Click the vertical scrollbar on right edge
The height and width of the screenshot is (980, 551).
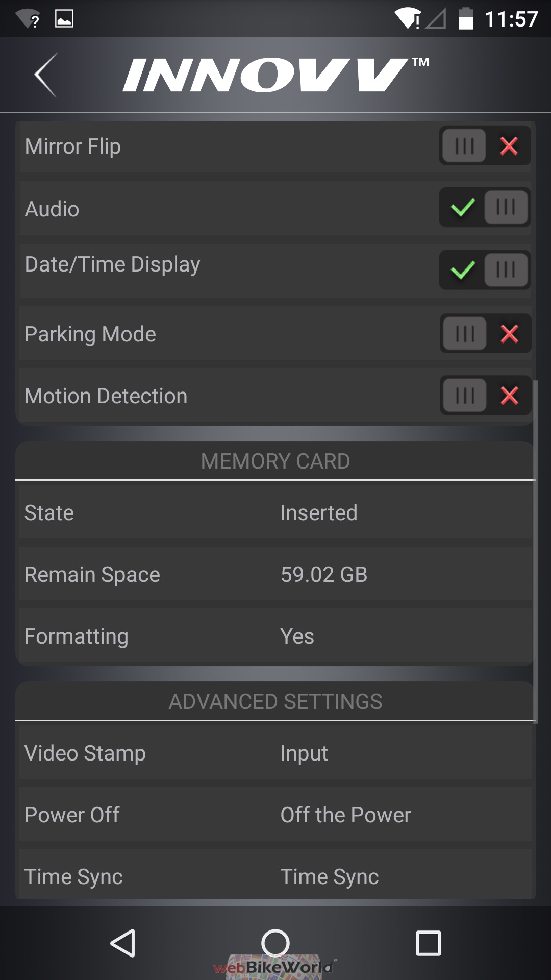pyautogui.click(x=536, y=551)
